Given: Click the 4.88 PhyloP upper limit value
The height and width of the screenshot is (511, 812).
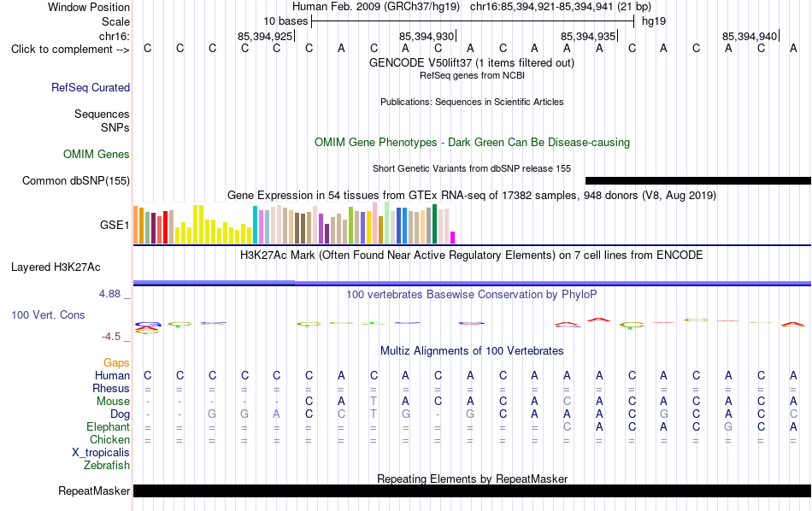Looking at the screenshot, I should pos(109,294).
